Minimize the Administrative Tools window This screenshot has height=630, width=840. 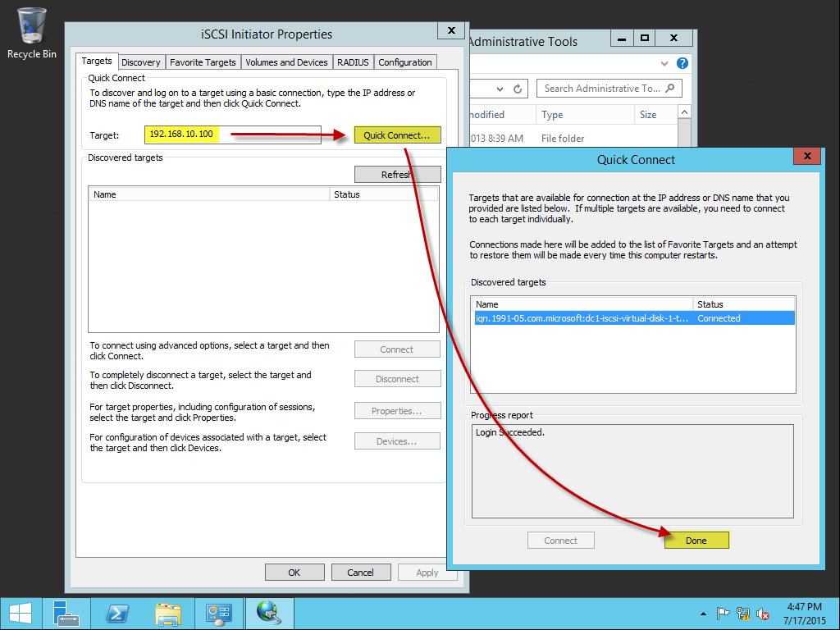click(x=622, y=38)
